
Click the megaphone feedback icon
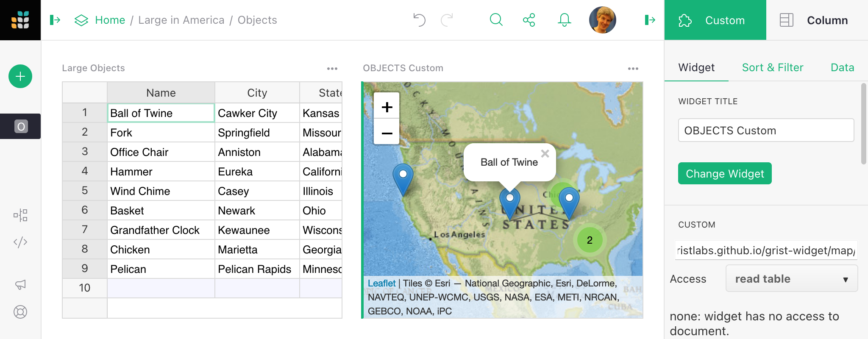click(x=20, y=284)
